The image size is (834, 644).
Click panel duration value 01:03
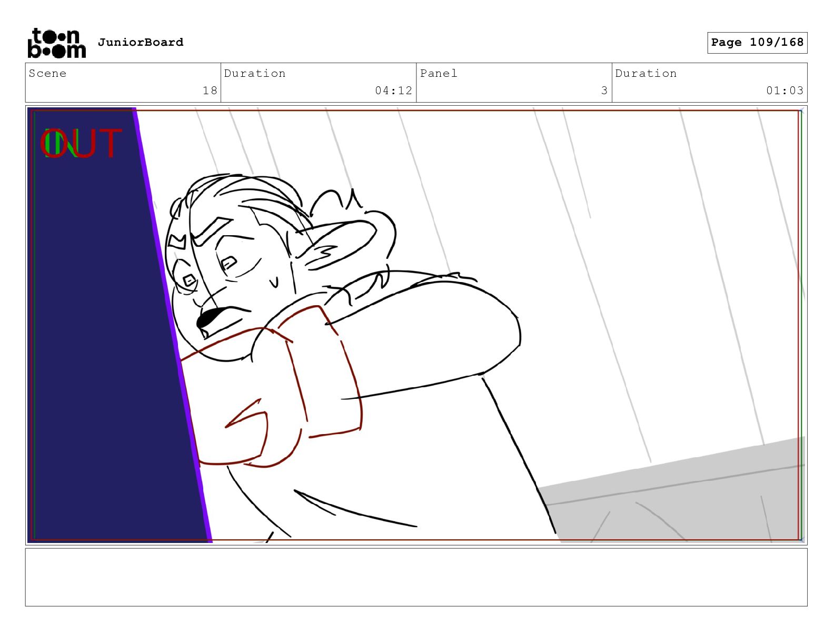click(x=785, y=90)
